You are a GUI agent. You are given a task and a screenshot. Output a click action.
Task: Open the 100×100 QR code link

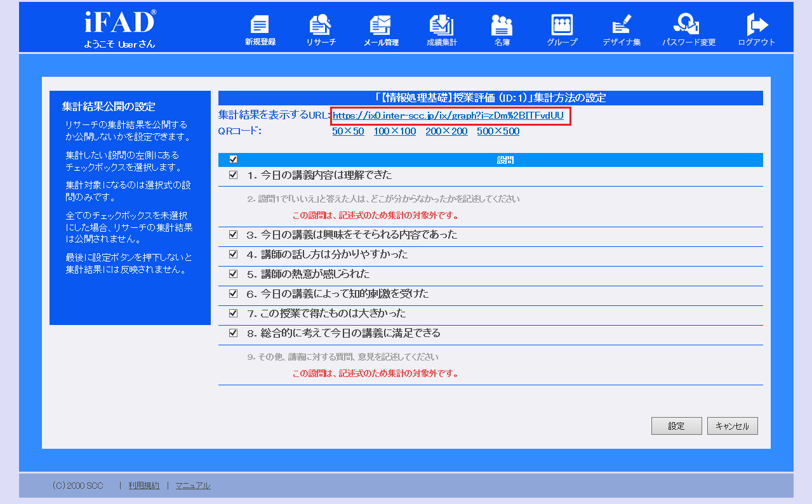click(x=395, y=131)
